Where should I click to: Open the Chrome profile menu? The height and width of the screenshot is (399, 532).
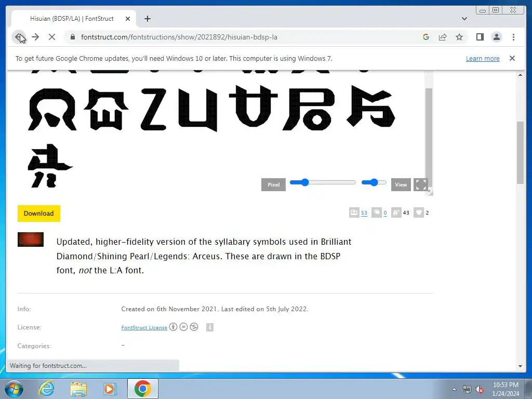(496, 37)
